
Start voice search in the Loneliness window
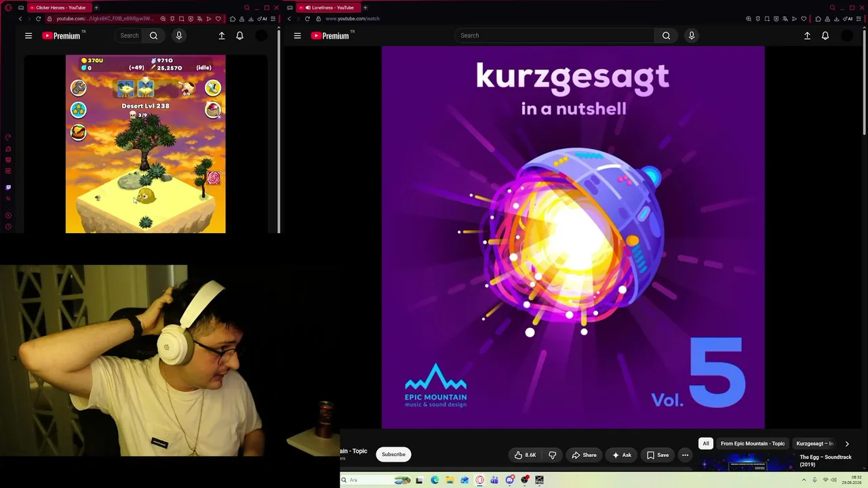[692, 36]
